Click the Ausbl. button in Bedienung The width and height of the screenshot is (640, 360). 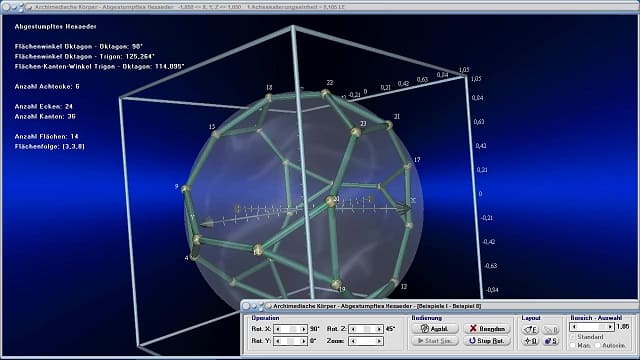click(x=435, y=329)
